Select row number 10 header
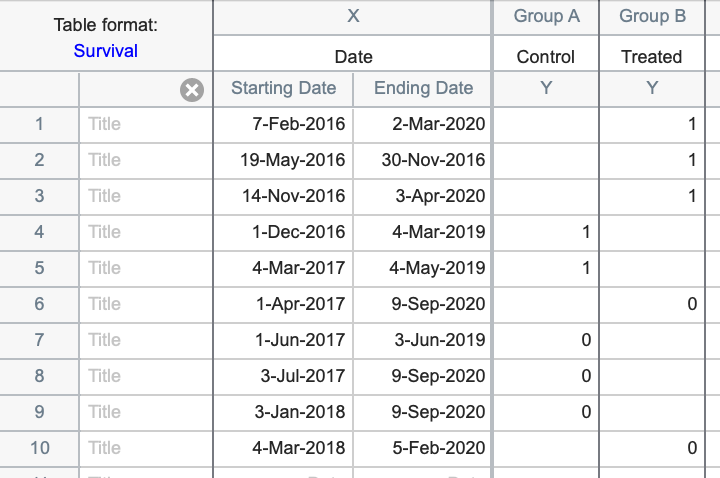Screen dimensions: 720x478 point(40,448)
